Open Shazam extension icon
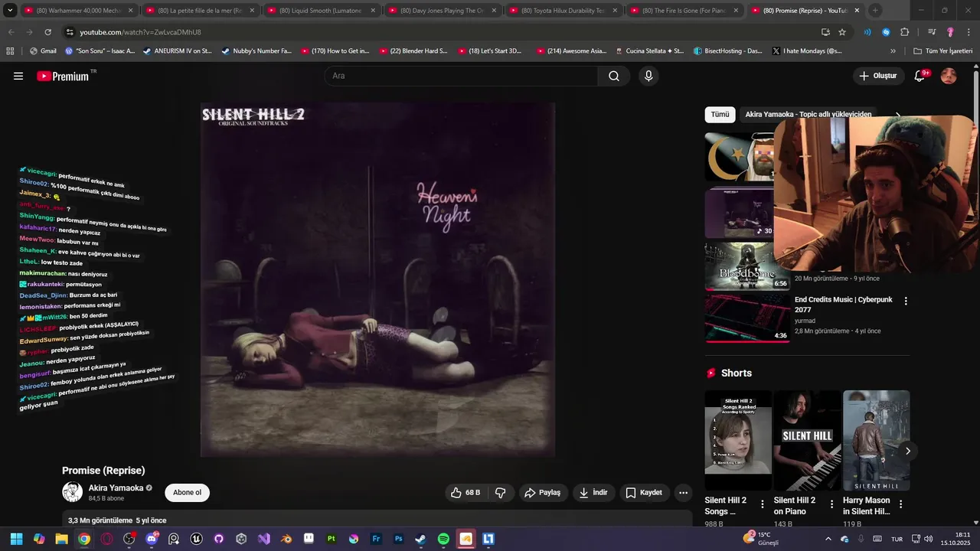This screenshot has height=551, width=980. tap(886, 32)
